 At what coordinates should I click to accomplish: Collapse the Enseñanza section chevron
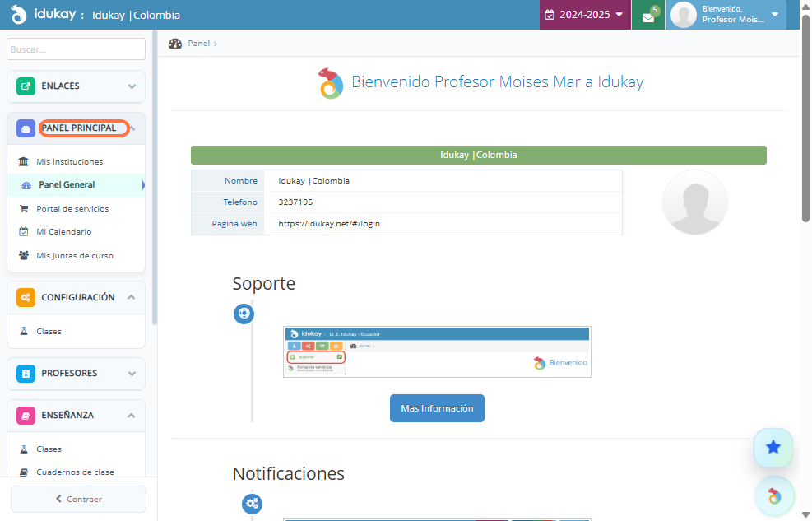(x=132, y=416)
